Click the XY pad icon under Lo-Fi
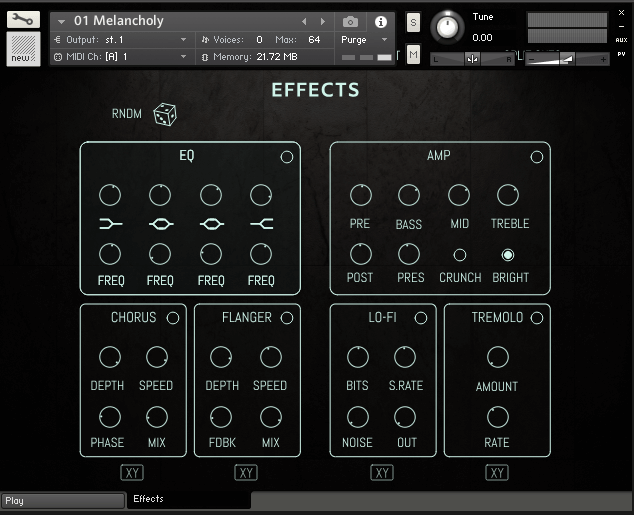The width and height of the screenshot is (634, 515). [x=382, y=473]
